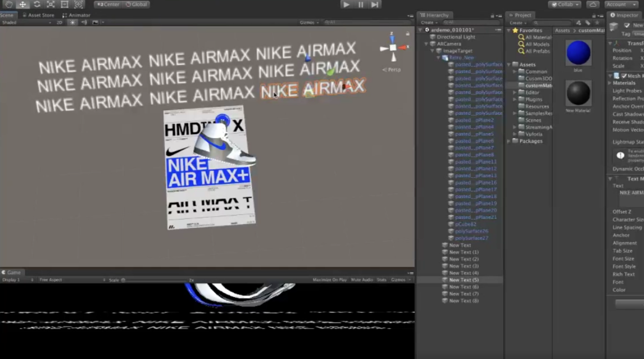Collapse the ARCamera hierarchy node
This screenshot has width=644, height=359.
[x=426, y=44]
